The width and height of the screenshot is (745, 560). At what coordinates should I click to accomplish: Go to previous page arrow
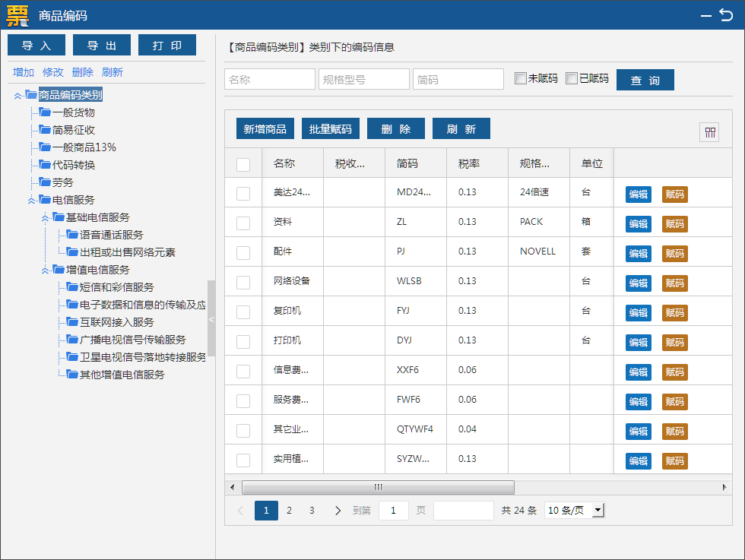click(240, 511)
